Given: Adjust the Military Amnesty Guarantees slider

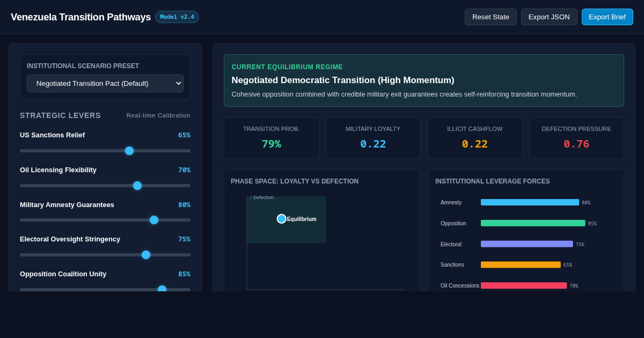Looking at the screenshot, I should [x=105, y=220].
